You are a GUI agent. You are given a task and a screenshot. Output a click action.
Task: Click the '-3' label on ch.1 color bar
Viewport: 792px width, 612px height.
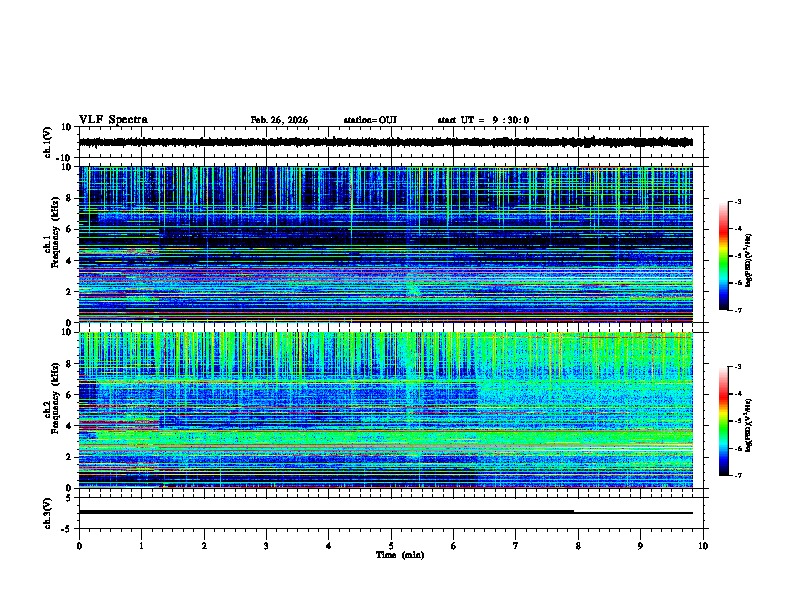[737, 202]
